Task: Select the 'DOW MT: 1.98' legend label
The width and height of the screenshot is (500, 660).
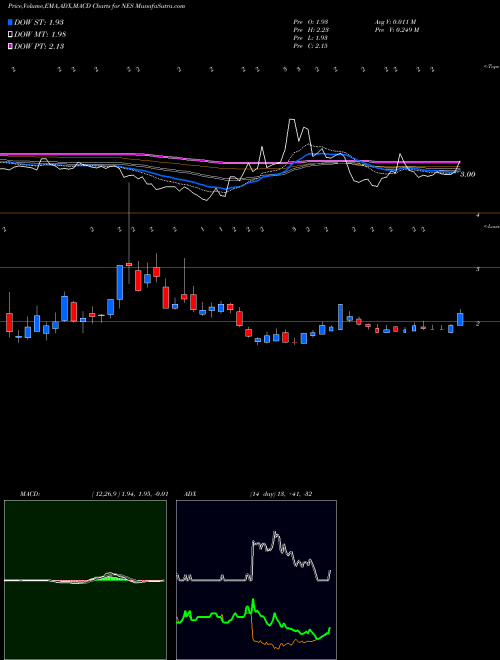Action: click(40, 35)
